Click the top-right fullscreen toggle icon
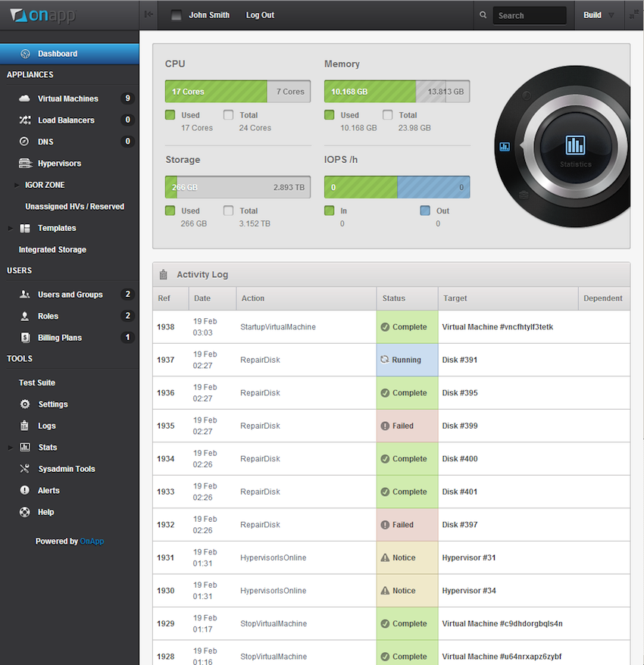Screen dimensions: 644x665 tap(634, 15)
